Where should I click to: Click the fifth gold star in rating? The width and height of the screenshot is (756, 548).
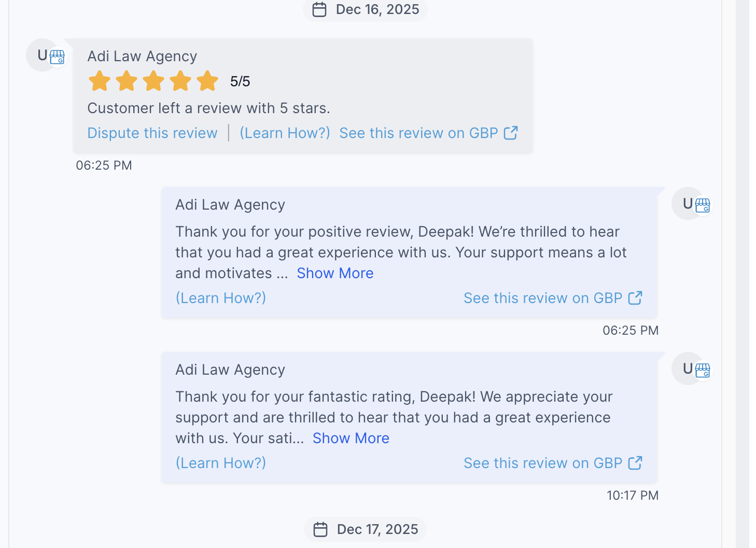[x=207, y=81]
